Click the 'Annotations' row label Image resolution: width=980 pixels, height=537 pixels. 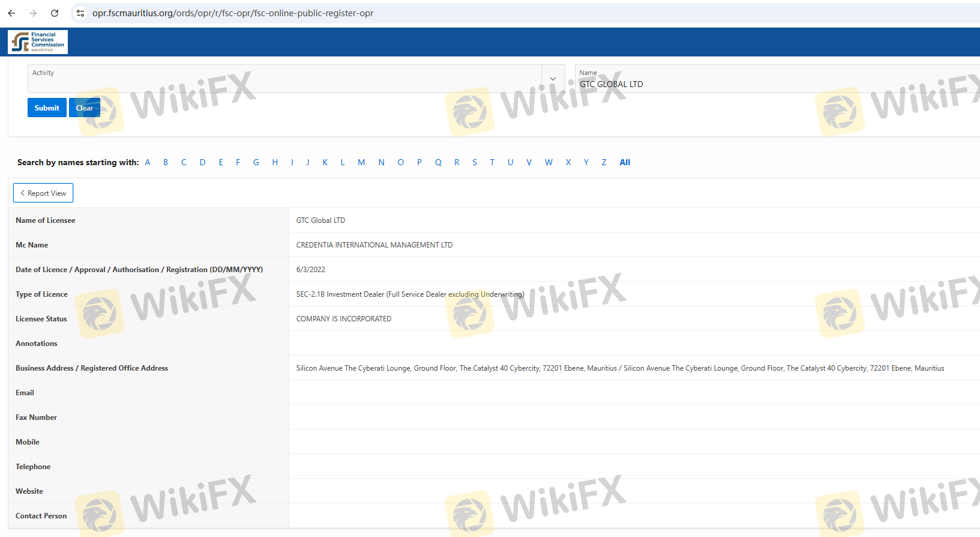[37, 344]
